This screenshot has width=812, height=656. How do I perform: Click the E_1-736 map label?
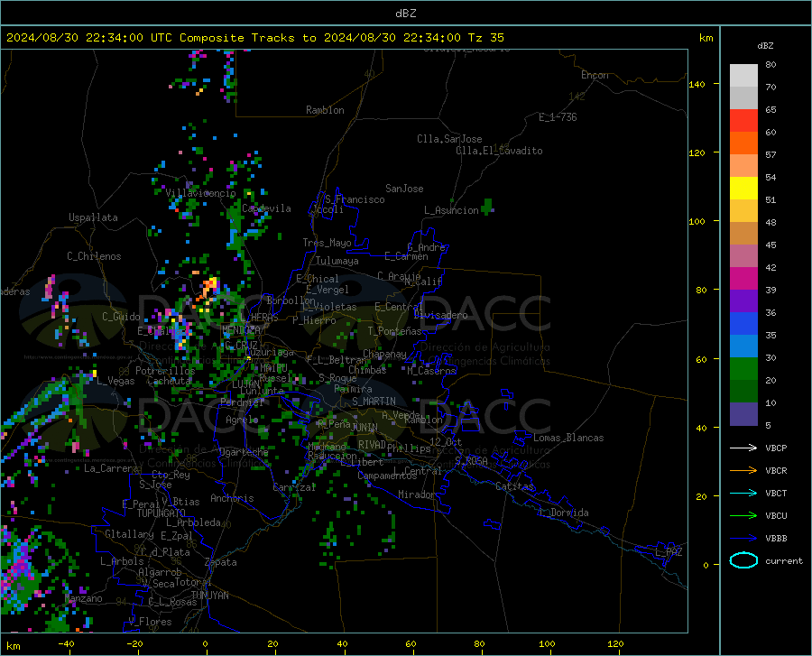(x=558, y=117)
